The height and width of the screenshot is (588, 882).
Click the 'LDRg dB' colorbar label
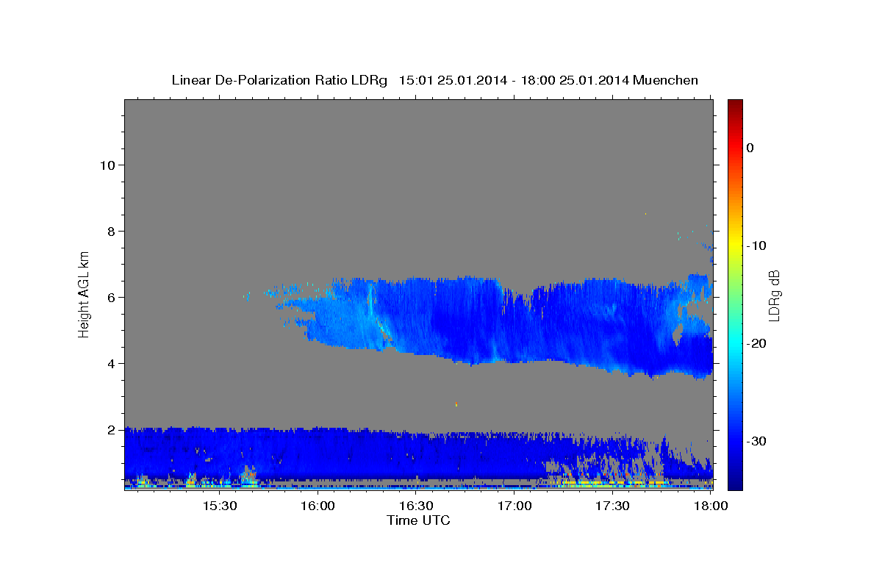[x=773, y=295]
